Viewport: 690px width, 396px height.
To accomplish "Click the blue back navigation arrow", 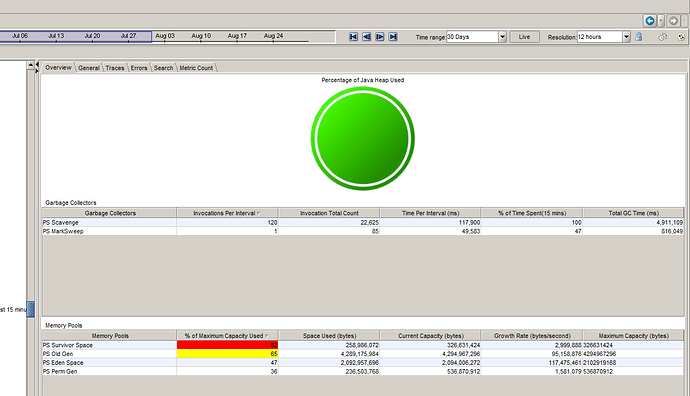I will pos(650,21).
